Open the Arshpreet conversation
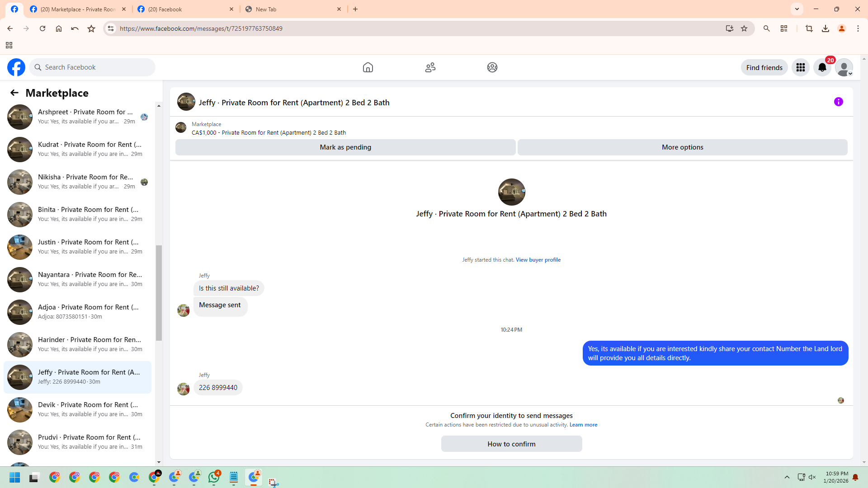The height and width of the screenshot is (488, 868). 77,117
